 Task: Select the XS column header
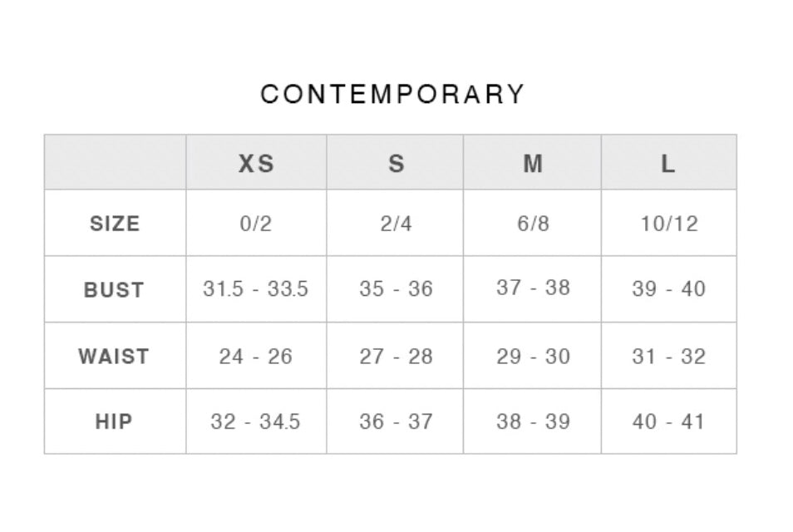(256, 164)
